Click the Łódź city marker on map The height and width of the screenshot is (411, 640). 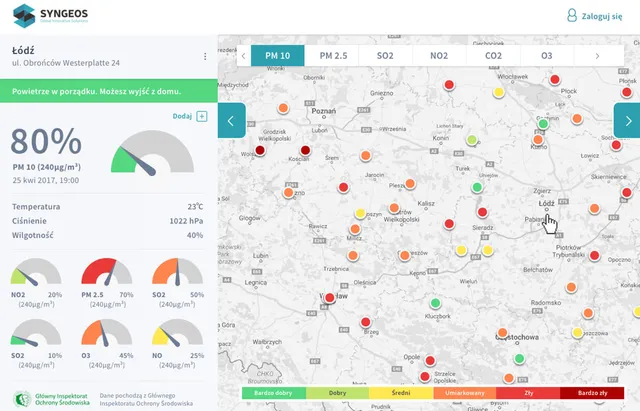coord(547,210)
